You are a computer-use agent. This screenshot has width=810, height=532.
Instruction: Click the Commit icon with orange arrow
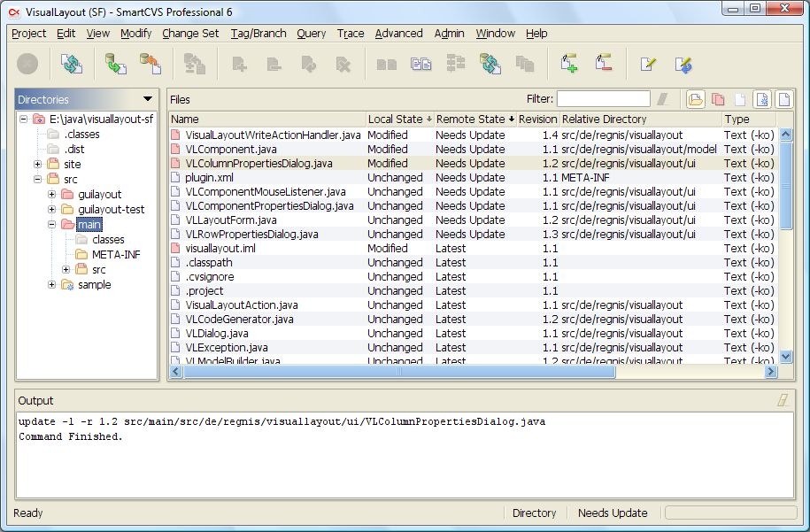click(150, 64)
